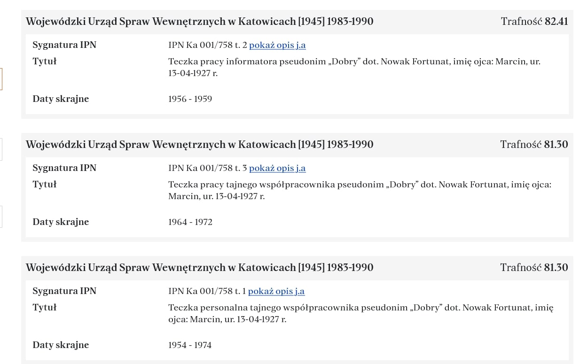This screenshot has width=588, height=364.
Task: Open "pokaż opis j.a" link for volume t. 2
Action: pos(277,45)
